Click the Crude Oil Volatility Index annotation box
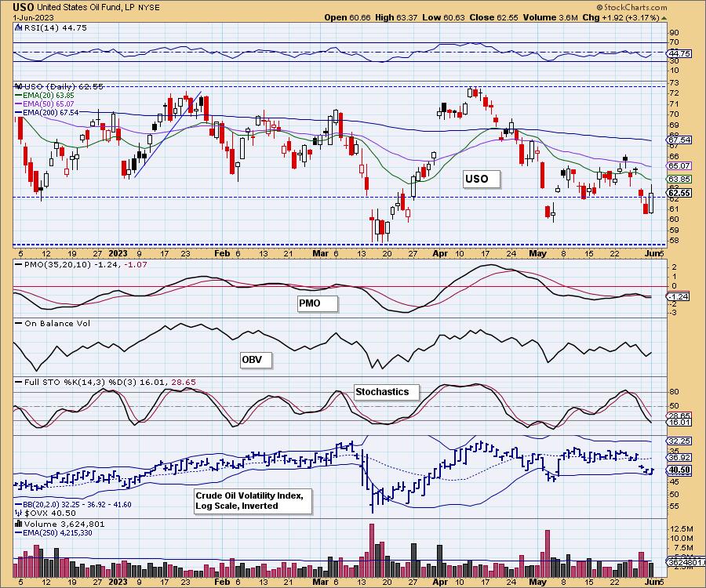706x588 pixels. tap(253, 501)
